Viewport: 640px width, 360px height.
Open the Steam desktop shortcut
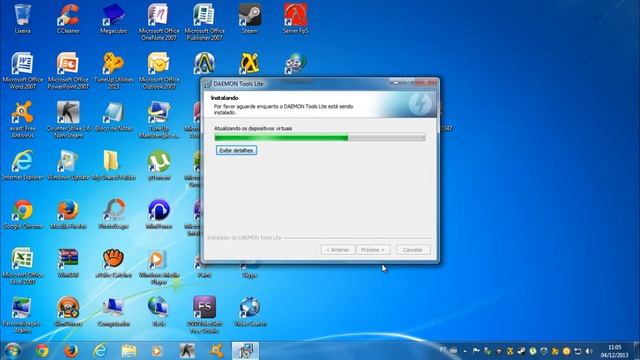coord(250,19)
